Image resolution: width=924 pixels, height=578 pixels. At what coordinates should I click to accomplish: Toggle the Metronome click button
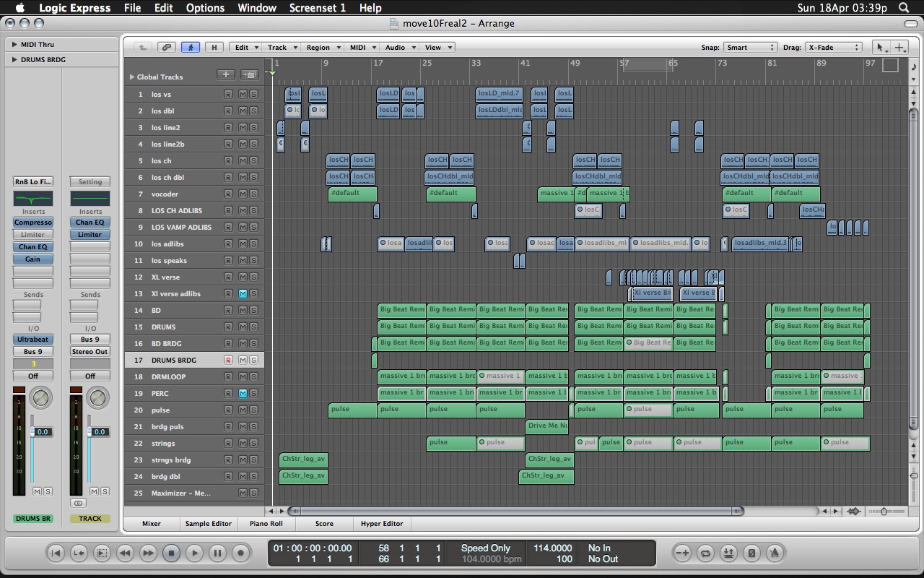coord(775,553)
